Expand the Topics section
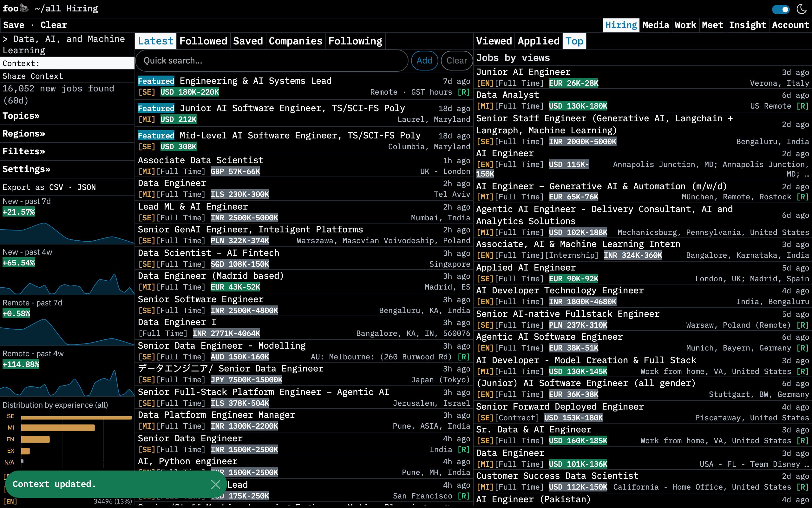The width and height of the screenshot is (812, 508). 21,116
